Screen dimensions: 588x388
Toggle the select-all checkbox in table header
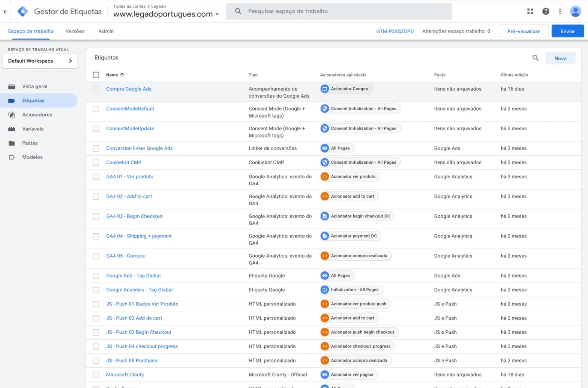pyautogui.click(x=96, y=75)
